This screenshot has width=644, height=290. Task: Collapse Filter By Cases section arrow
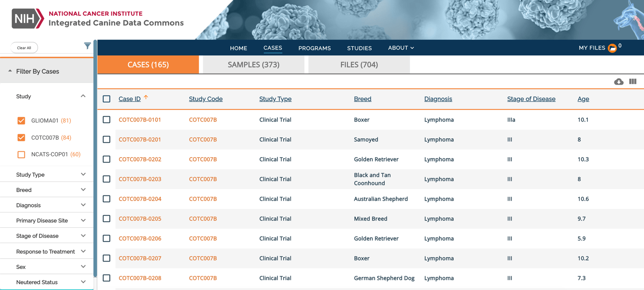coord(10,71)
